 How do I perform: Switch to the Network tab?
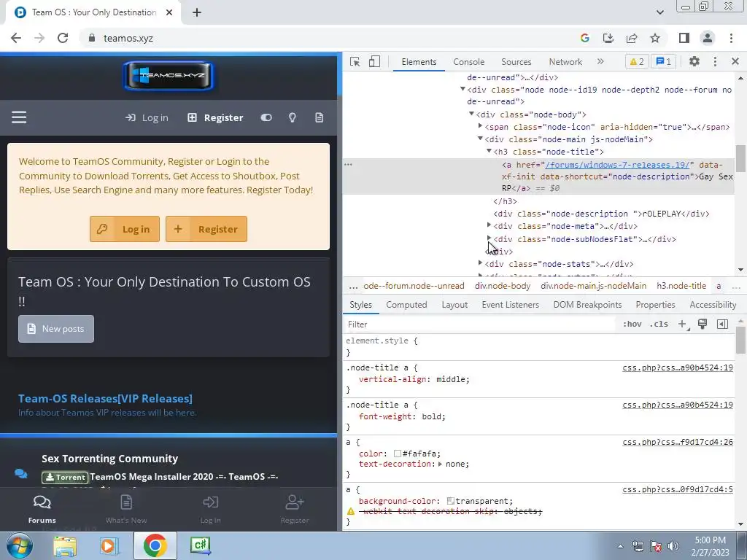click(565, 62)
